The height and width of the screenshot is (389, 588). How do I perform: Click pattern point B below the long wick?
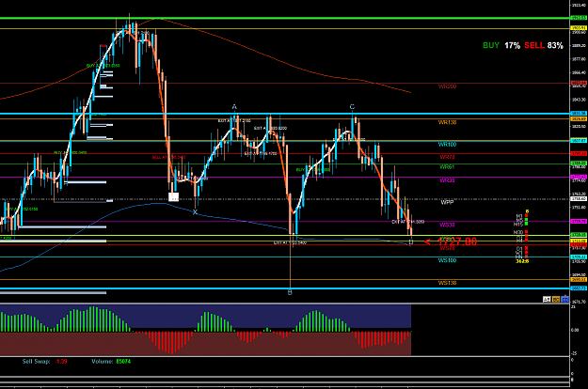(290, 292)
